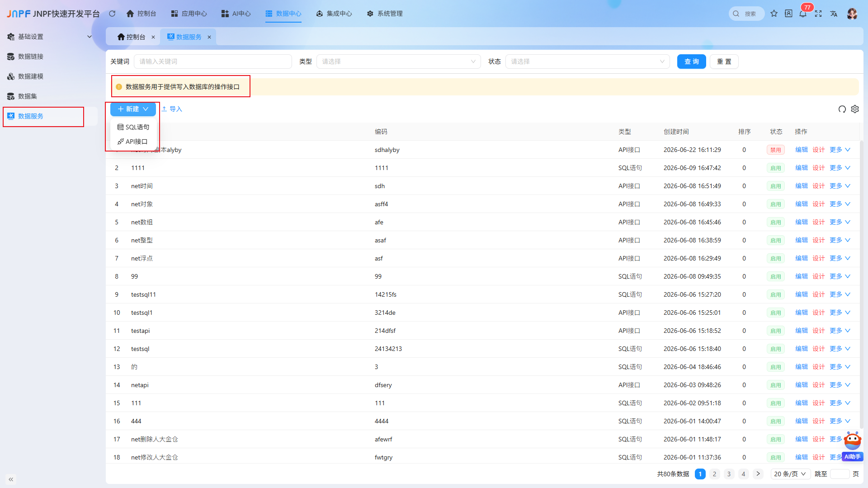Open the language switch icon
This screenshot has height=488, width=868.
pos(834,14)
